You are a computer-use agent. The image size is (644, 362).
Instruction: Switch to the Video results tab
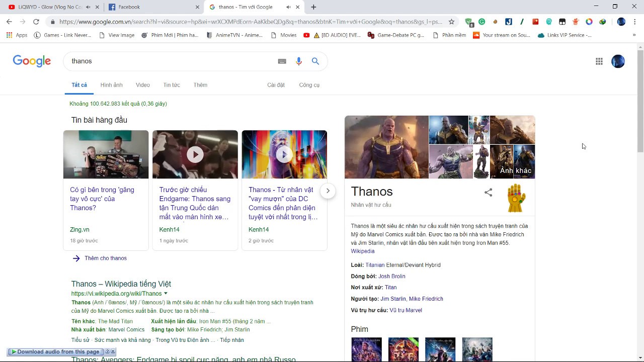click(x=143, y=85)
